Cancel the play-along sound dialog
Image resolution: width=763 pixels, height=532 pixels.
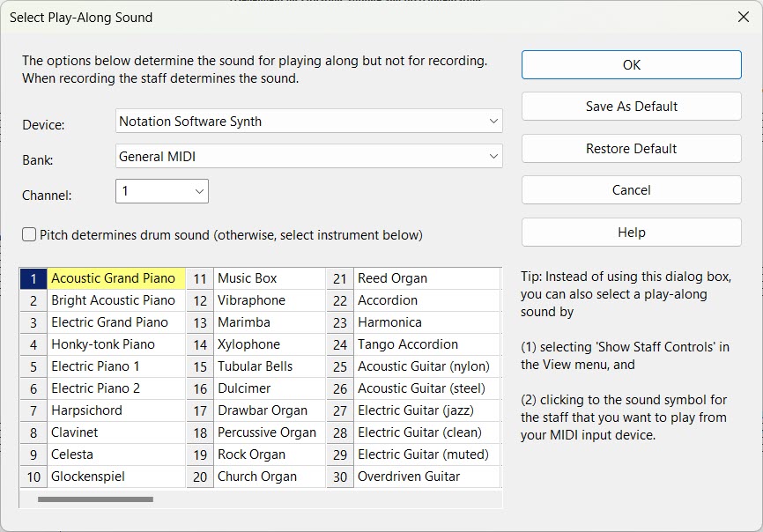coord(631,190)
